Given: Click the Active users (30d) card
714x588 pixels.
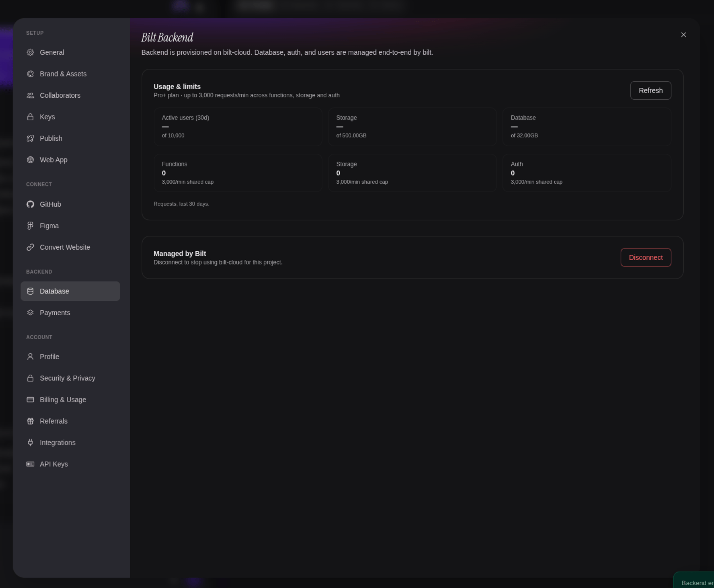Looking at the screenshot, I should (x=238, y=127).
